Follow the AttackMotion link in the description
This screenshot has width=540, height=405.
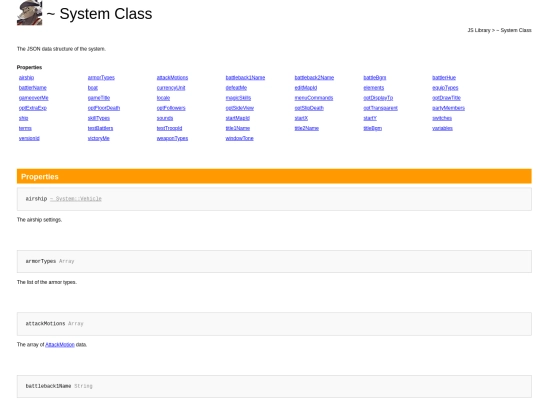click(x=60, y=344)
